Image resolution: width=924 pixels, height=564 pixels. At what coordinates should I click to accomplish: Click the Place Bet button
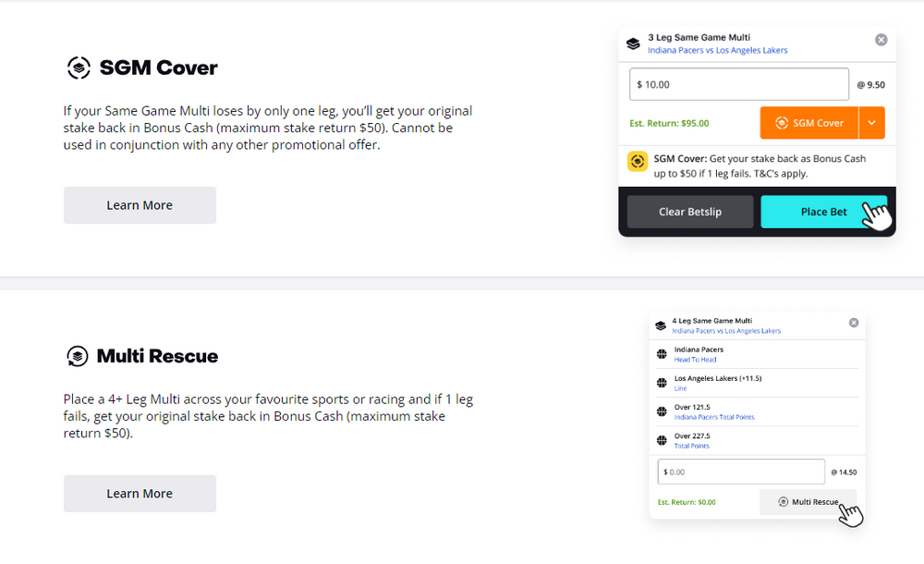(822, 212)
